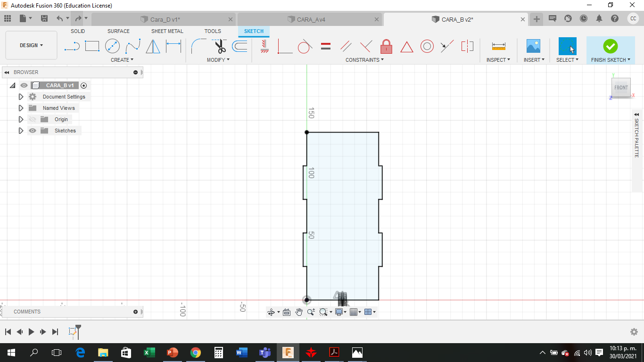This screenshot has height=362, width=644.
Task: Apply the Equal constraint
Action: pyautogui.click(x=326, y=46)
